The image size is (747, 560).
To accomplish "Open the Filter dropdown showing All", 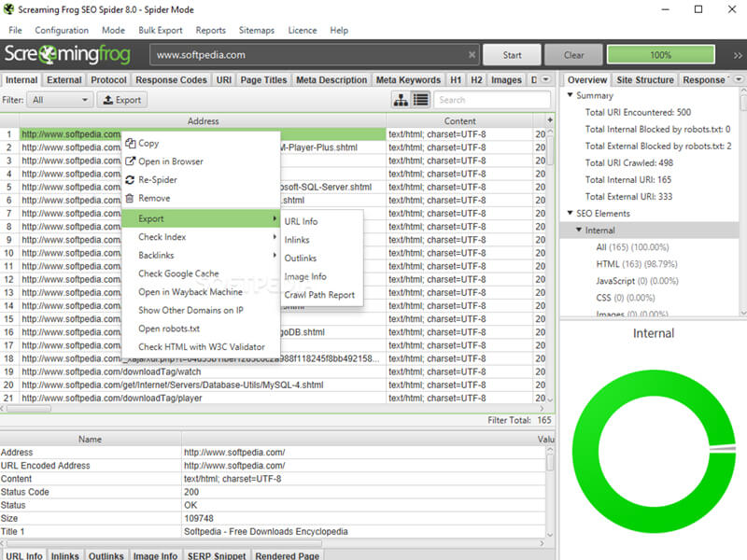I will 60,100.
